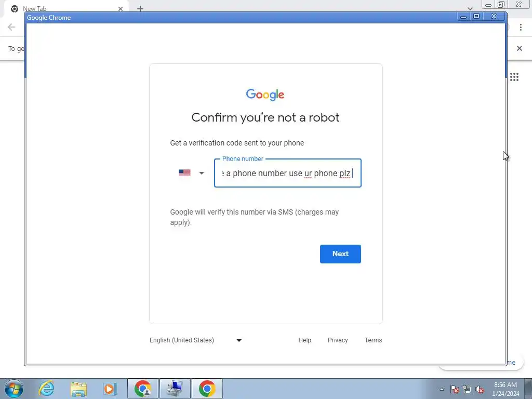The width and height of the screenshot is (532, 399).
Task: Focus the Phone number input field
Action: click(288, 173)
